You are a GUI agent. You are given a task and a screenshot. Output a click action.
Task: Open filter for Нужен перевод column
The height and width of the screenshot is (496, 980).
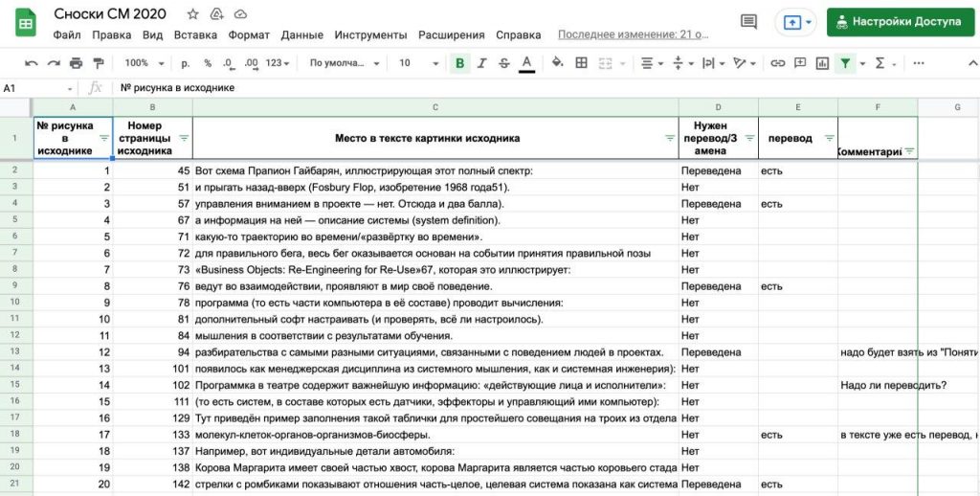750,138
